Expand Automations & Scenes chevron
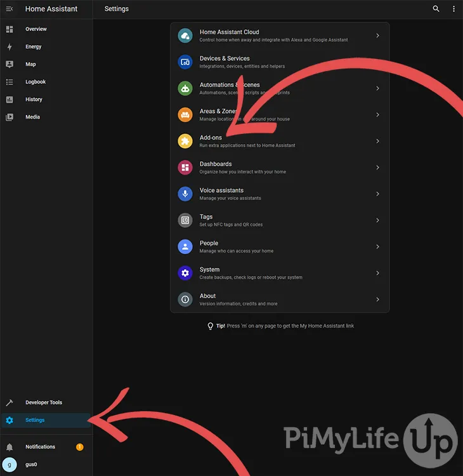Viewport: 463px width, 476px height. (378, 89)
